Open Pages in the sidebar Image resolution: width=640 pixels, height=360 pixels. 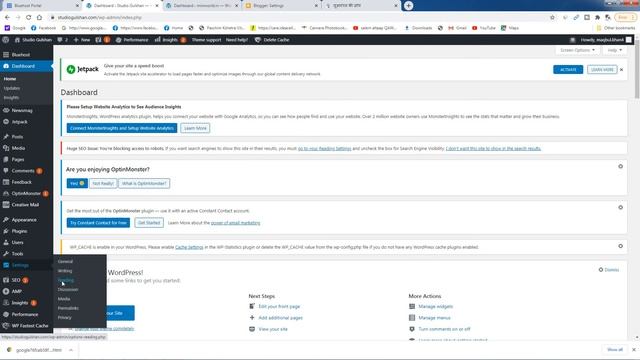point(27,160)
